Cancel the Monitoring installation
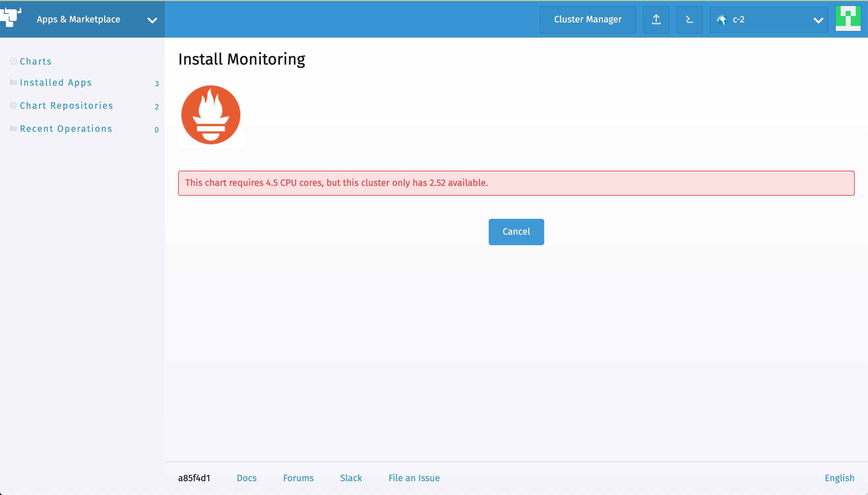Image resolution: width=868 pixels, height=495 pixels. 516,232
